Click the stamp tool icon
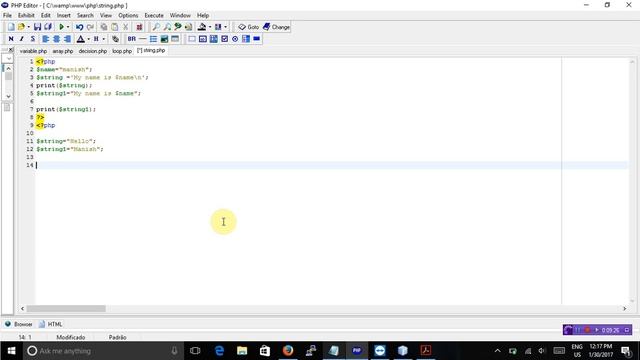This screenshot has width=640, height=360. tap(202, 27)
